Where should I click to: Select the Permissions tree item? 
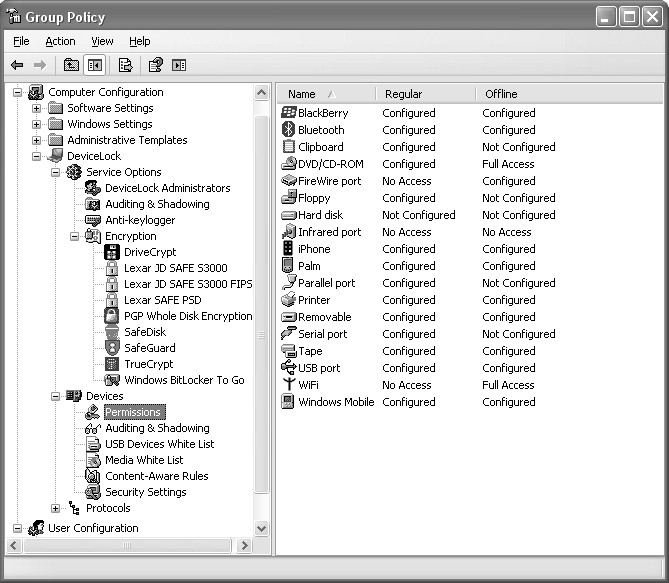pos(134,412)
